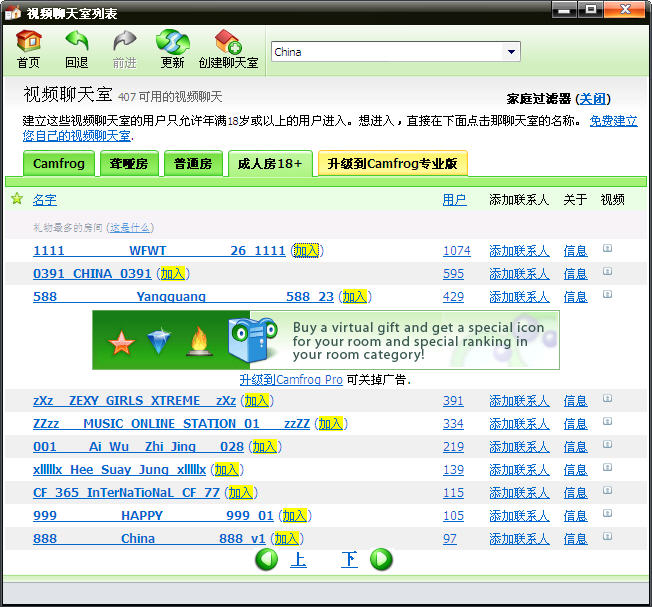Go to the Home (首页) toolbar icon

pyautogui.click(x=28, y=42)
